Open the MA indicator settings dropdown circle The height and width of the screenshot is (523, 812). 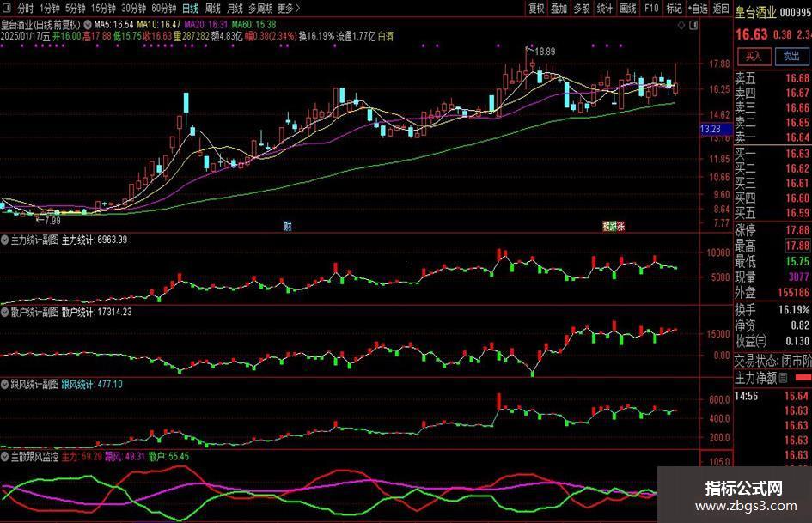point(88,24)
